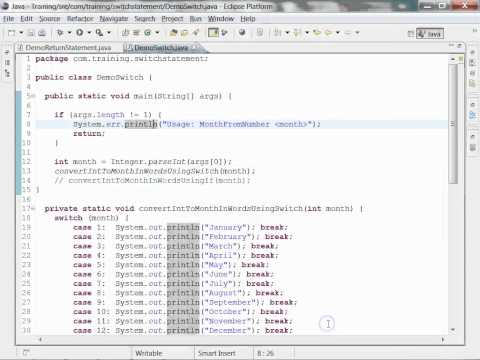Click the 8:26 cursor position status entry
Viewport: 480px width, 360px height.
coord(266,353)
